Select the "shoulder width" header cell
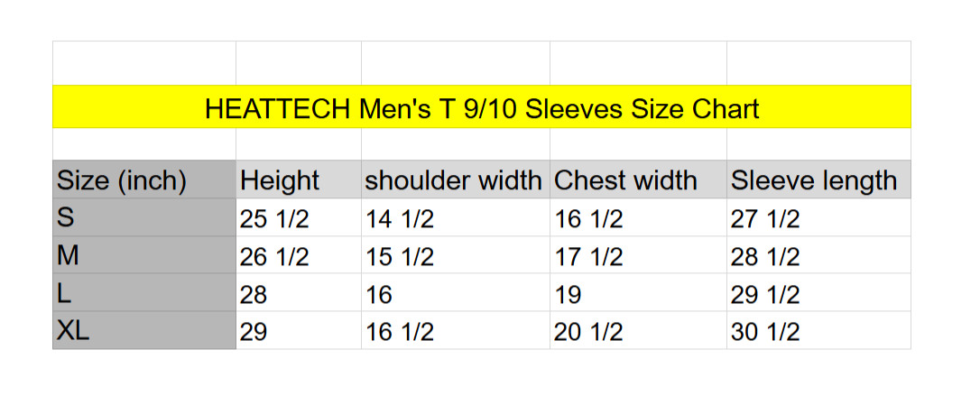Image resolution: width=980 pixels, height=414 pixels. click(x=455, y=180)
